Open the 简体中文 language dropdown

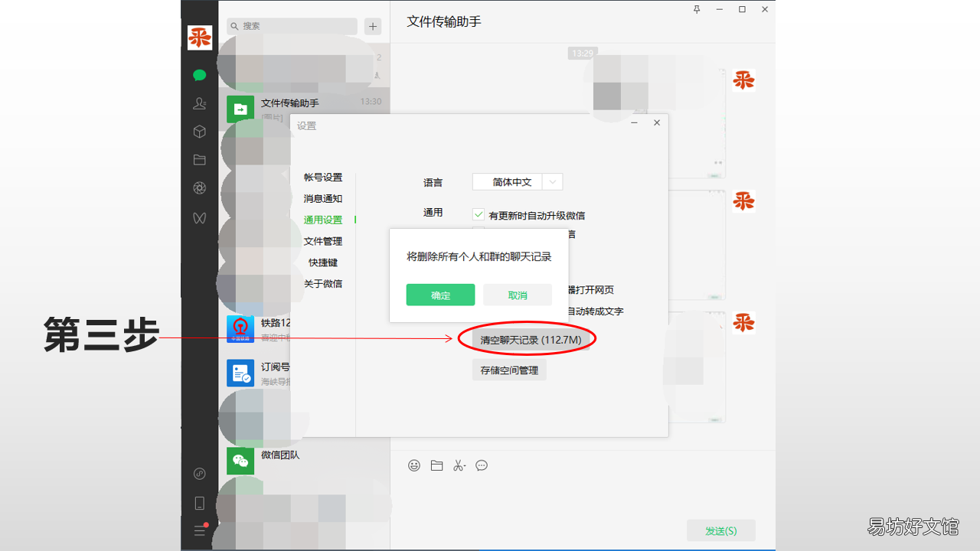518,182
